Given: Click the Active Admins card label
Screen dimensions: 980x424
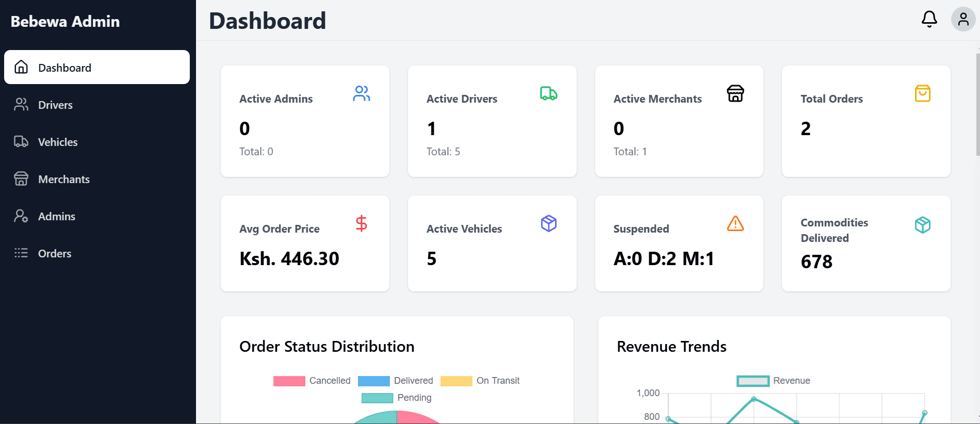Looking at the screenshot, I should tap(276, 99).
